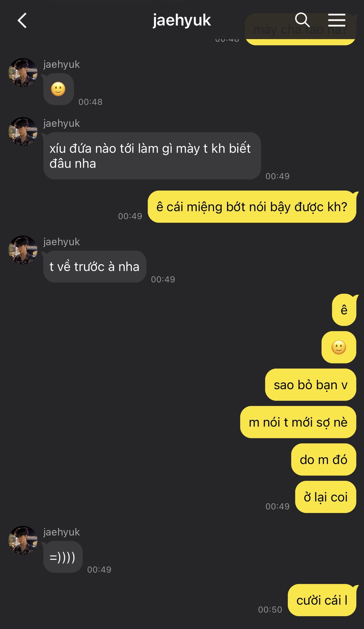This screenshot has height=629, width=364.
Task: Open the search magnifier icon
Action: pyautogui.click(x=302, y=20)
